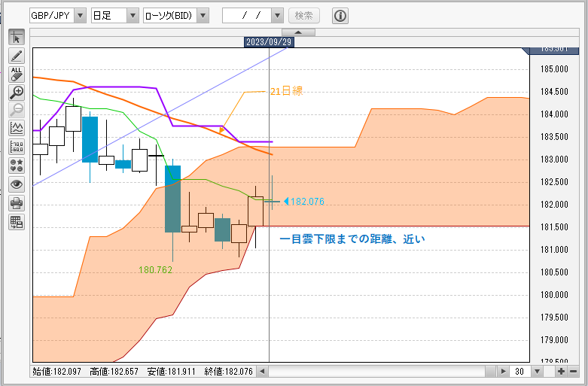Click the 安値:181.911 status entry

172,372
